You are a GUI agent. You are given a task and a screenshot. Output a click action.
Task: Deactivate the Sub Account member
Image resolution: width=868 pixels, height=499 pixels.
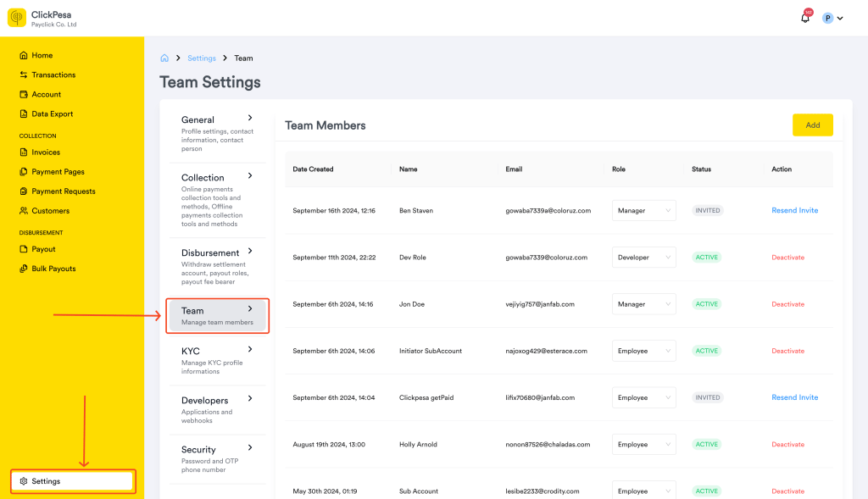coord(787,491)
